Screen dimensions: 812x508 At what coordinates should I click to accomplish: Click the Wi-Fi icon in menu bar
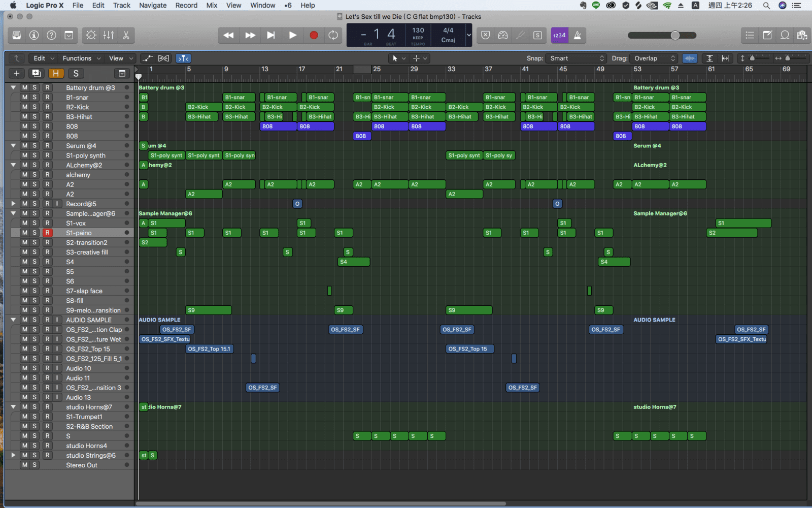667,5
